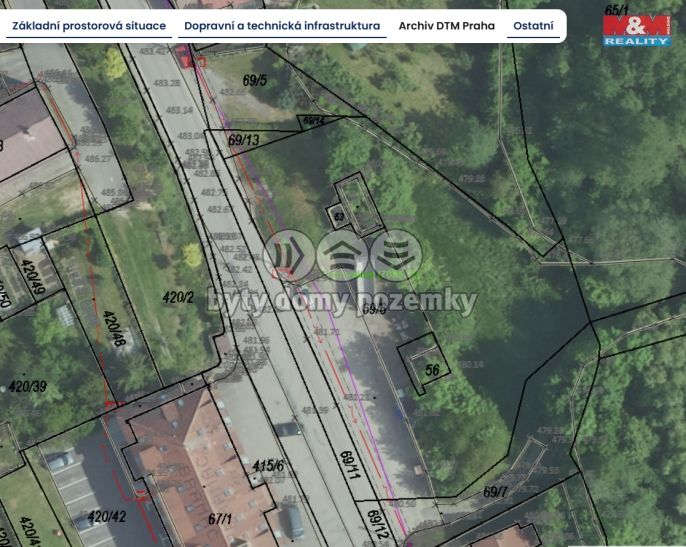Click parcel number 69/7
The width and height of the screenshot is (686, 547).
pos(495,492)
